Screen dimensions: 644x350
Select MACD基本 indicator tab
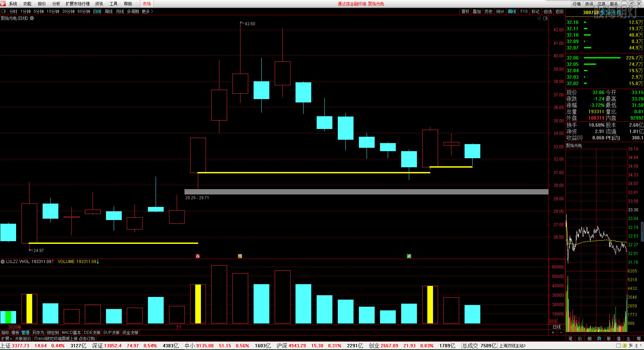tap(71, 333)
